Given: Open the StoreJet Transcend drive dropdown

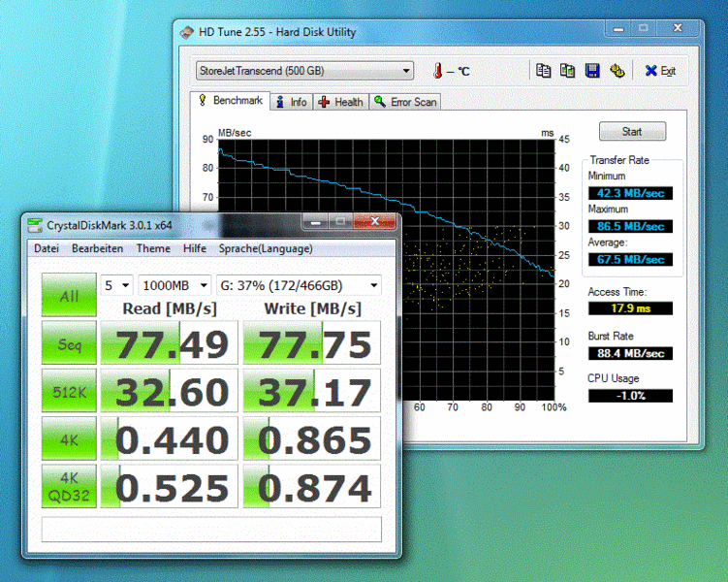Looking at the screenshot, I should pyautogui.click(x=304, y=71).
